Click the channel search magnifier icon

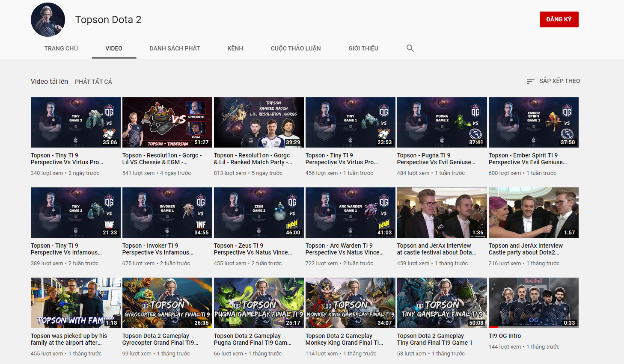point(410,48)
